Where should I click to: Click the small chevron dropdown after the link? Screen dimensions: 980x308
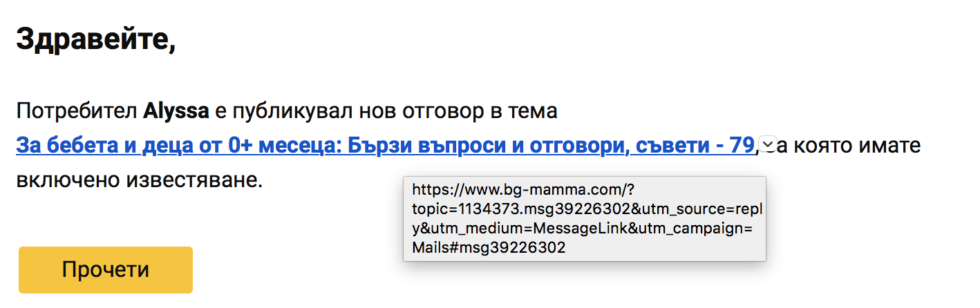pyautogui.click(x=767, y=144)
